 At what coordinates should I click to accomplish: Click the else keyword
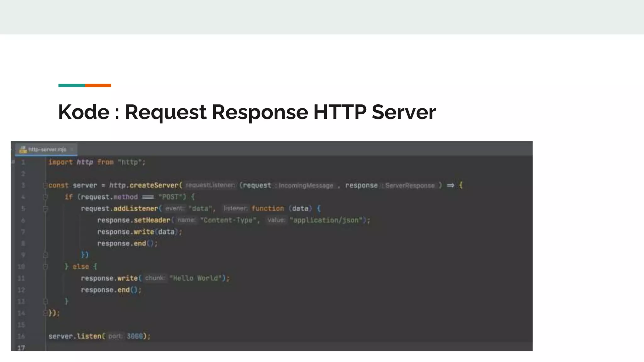click(x=81, y=267)
